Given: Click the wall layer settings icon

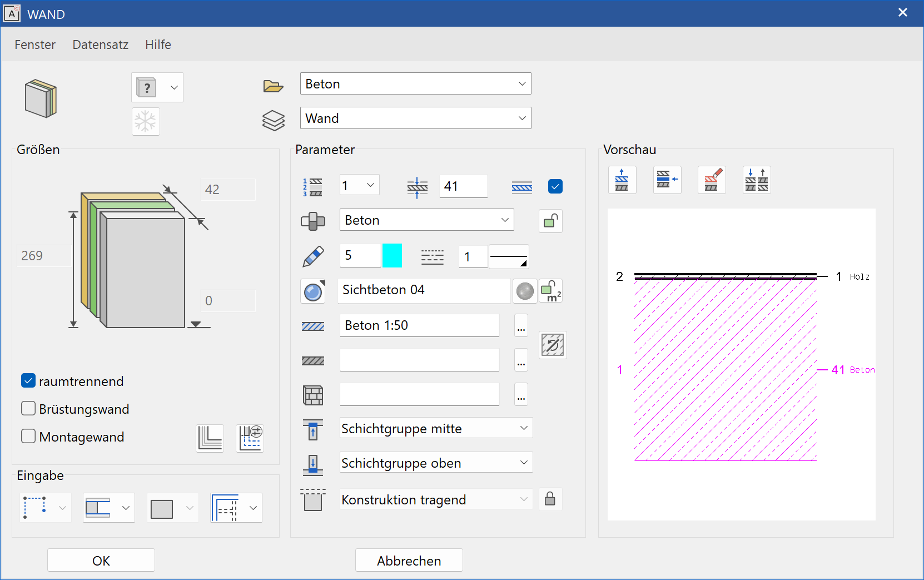Looking at the screenshot, I should click(250, 438).
